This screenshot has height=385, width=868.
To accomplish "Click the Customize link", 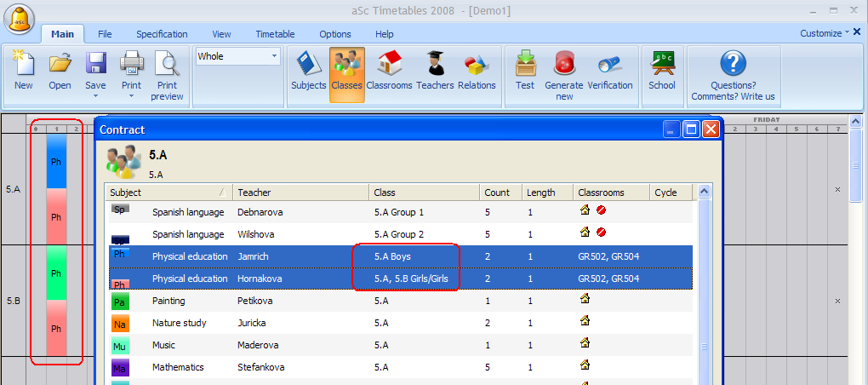I will 824,33.
